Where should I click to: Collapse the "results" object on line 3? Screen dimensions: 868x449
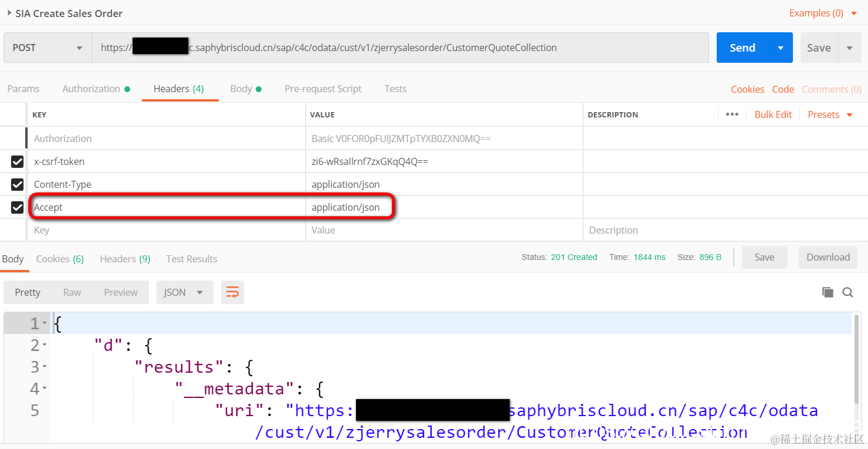pos(45,367)
